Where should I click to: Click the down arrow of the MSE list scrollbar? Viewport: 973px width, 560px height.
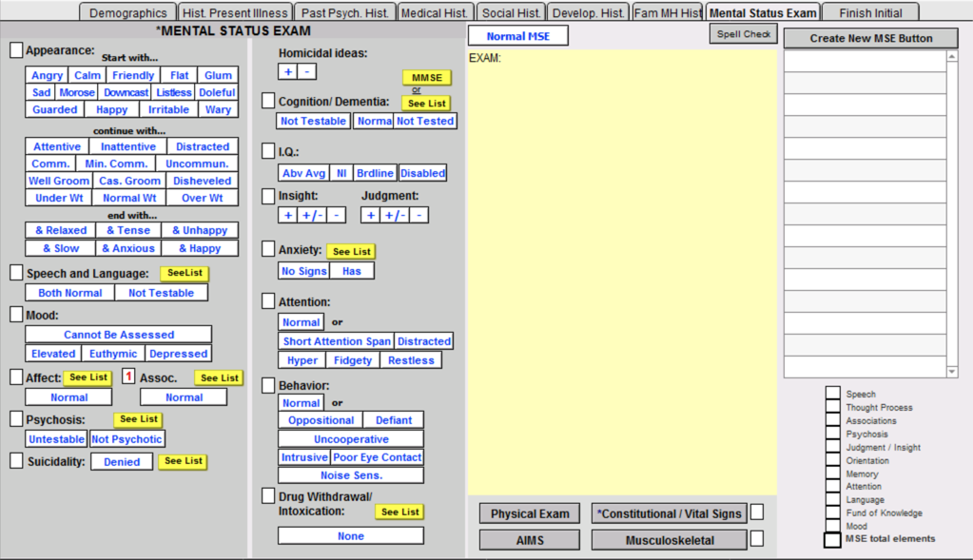(952, 371)
